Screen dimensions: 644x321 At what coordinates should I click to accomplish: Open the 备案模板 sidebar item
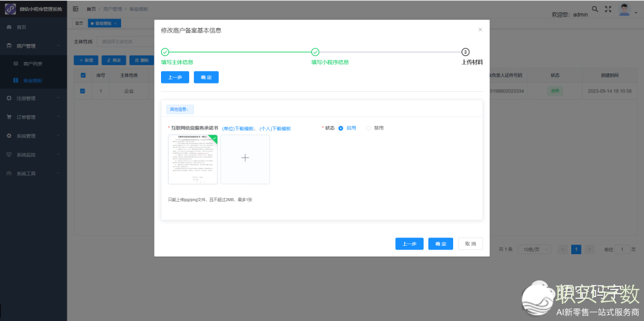(33, 81)
